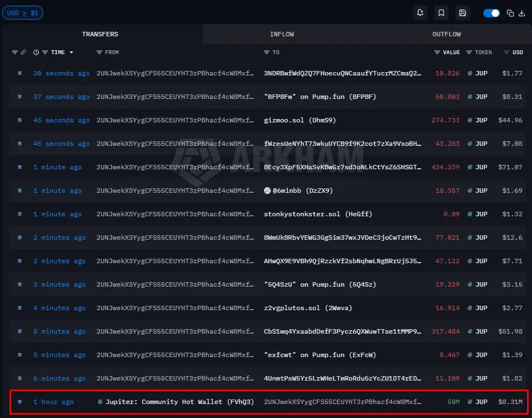Switch to the TRANSFERS tab
Viewport: 532px width, 418px height.
point(100,34)
